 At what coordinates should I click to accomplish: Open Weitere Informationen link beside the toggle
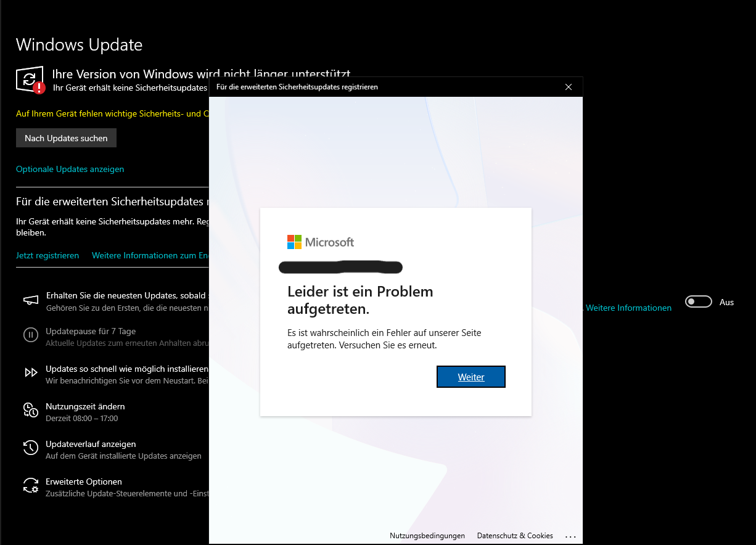(628, 308)
